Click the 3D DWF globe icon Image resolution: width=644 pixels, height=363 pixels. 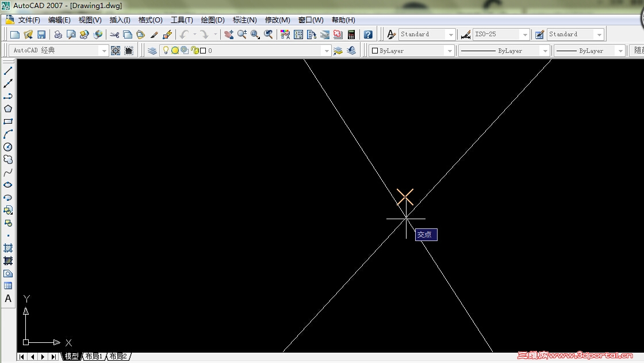(98, 35)
